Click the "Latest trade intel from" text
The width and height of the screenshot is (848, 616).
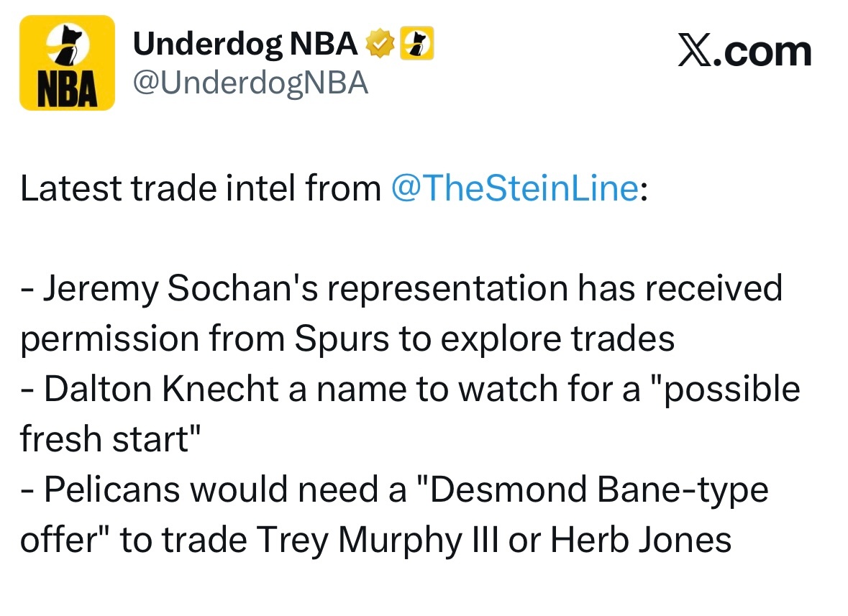(x=201, y=188)
